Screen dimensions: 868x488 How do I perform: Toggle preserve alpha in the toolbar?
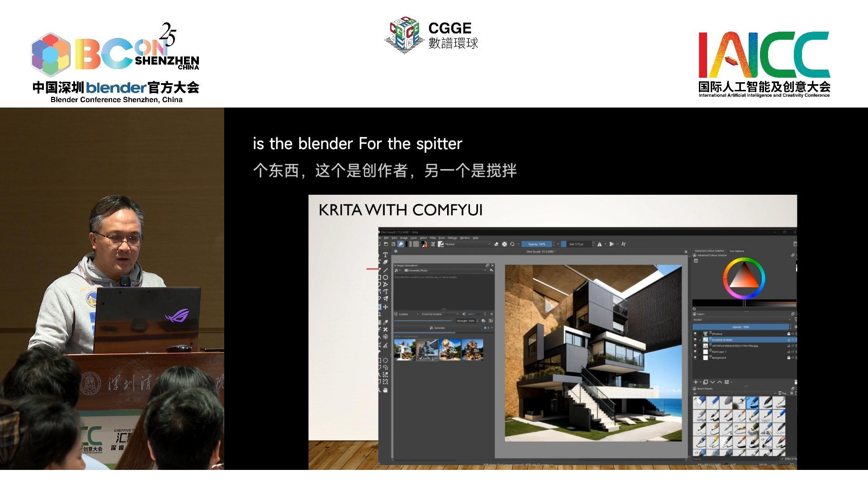(505, 244)
